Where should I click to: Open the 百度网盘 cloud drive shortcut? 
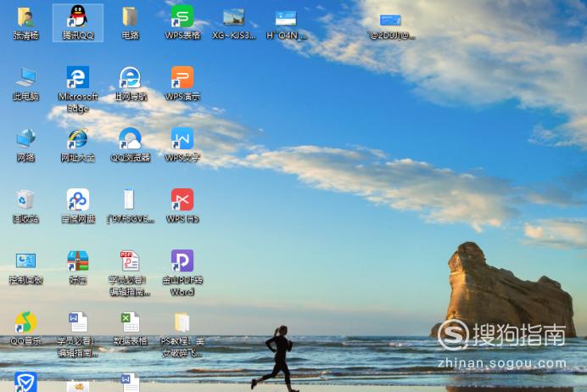78,199
